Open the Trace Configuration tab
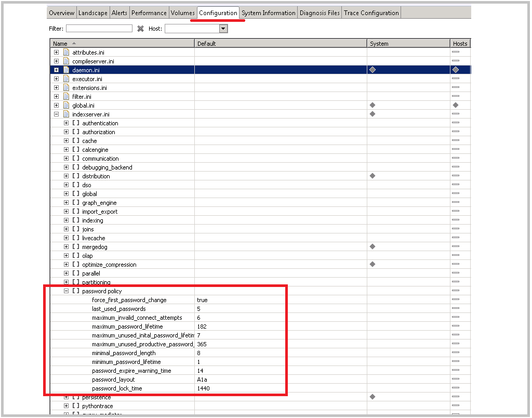This screenshot has height=418, width=532. click(371, 13)
